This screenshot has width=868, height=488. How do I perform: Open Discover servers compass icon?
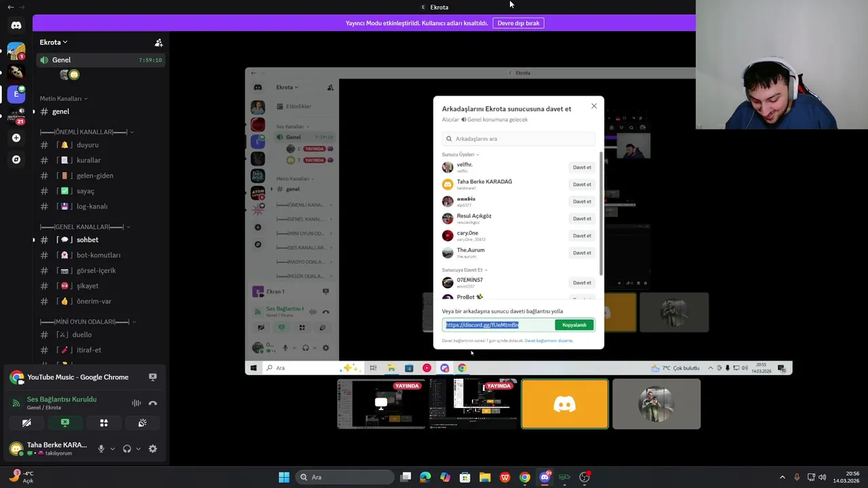point(16,159)
